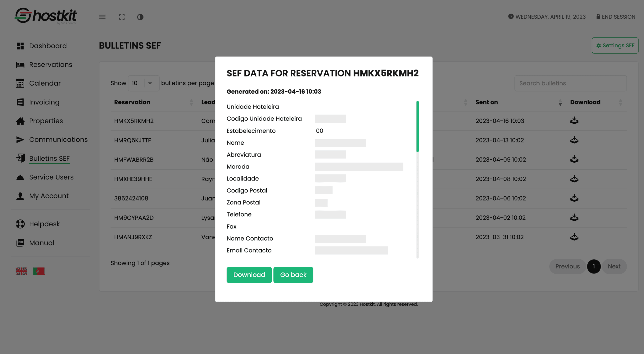Click Download in the SEF data modal

pyautogui.click(x=249, y=275)
